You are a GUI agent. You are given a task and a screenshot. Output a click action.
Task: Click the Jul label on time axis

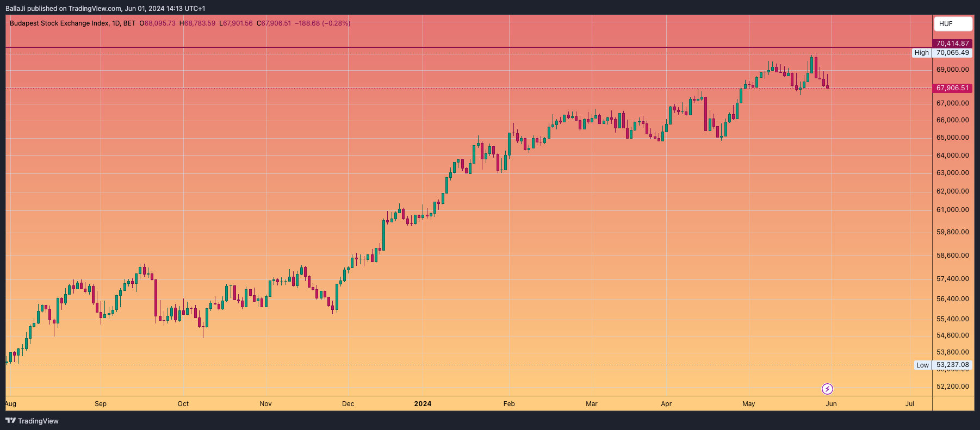[910, 404]
